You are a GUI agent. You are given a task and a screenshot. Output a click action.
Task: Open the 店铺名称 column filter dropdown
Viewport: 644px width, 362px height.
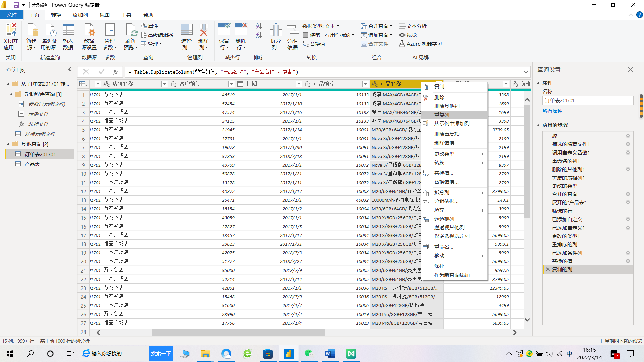tap(164, 84)
